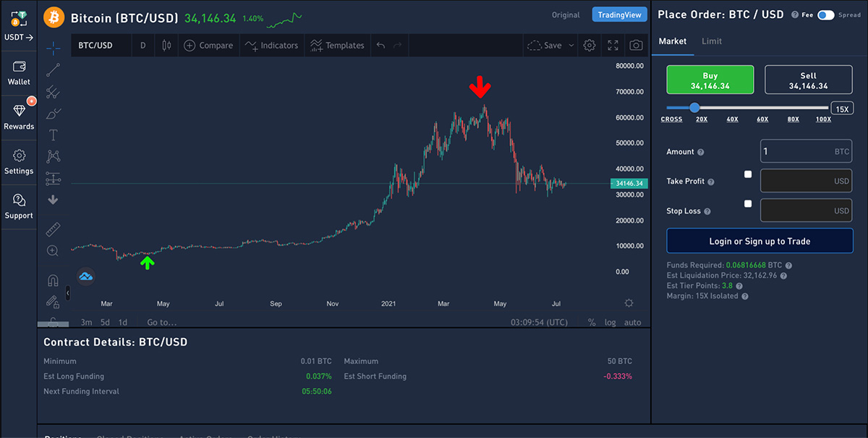
Task: Open the candlestick chart style picker
Action: (x=166, y=45)
